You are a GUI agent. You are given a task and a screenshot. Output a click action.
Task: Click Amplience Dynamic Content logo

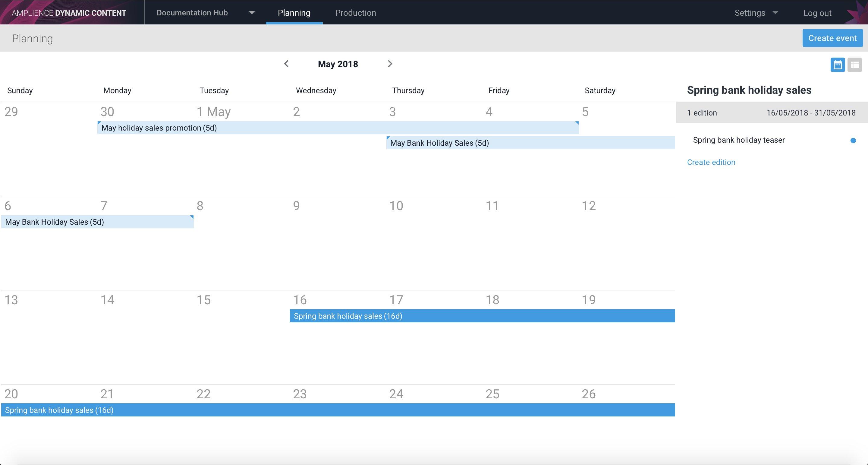[69, 13]
